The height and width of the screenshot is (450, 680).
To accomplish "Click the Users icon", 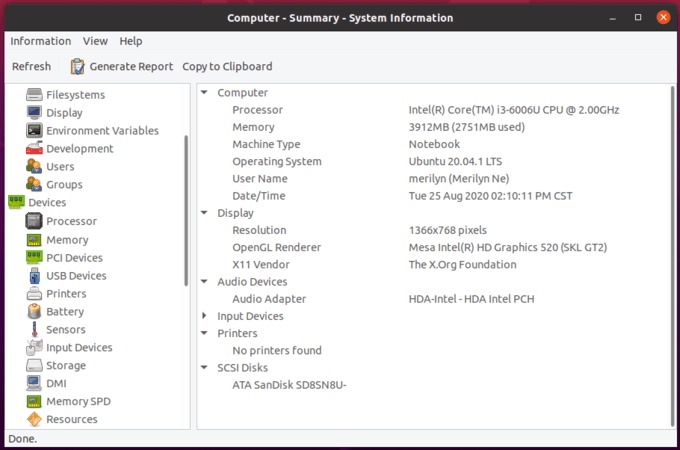I will click(x=34, y=166).
